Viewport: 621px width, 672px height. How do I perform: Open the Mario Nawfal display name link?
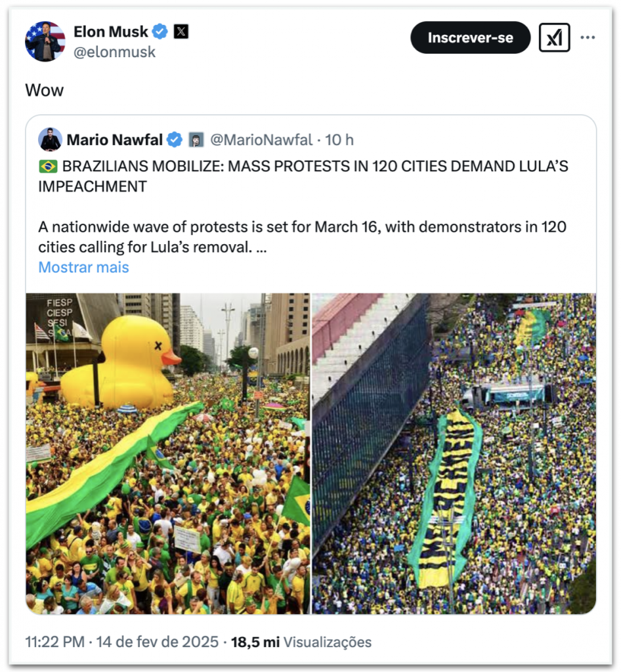pos(115,140)
